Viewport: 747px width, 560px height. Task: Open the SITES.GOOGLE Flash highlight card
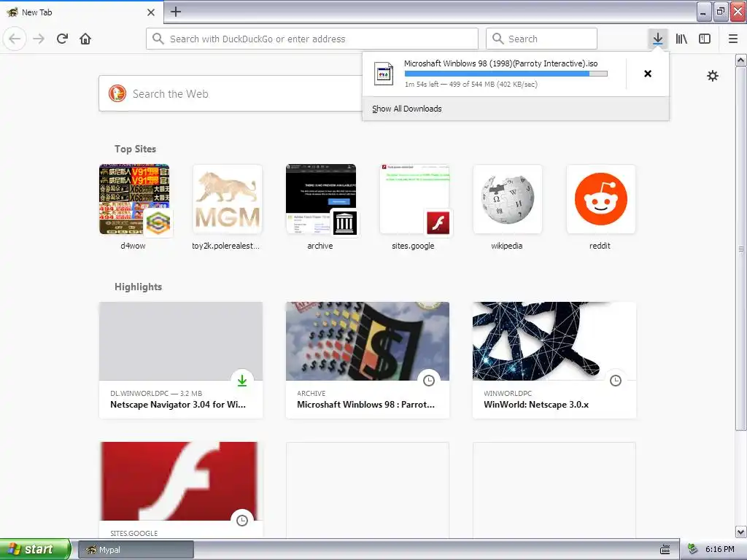click(x=181, y=491)
